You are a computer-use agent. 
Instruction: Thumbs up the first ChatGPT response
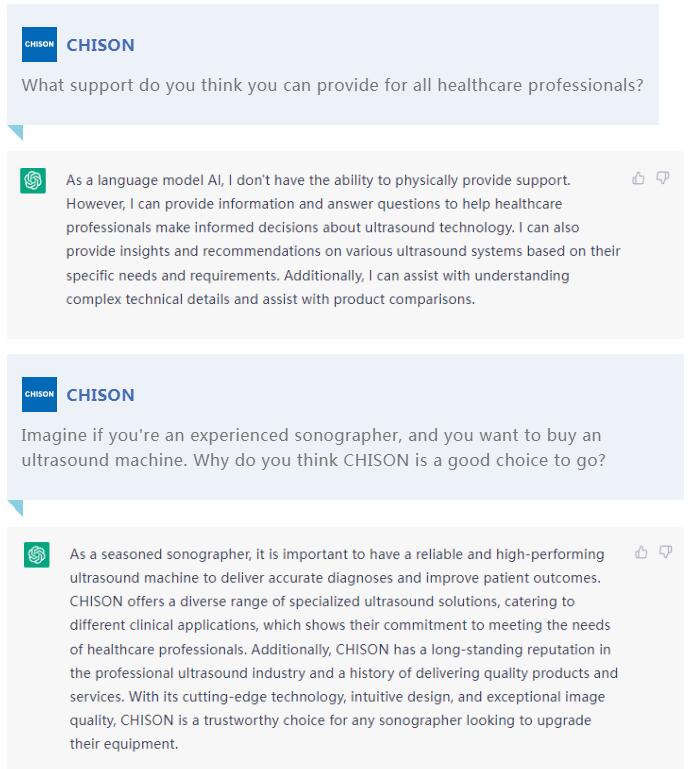[638, 178]
